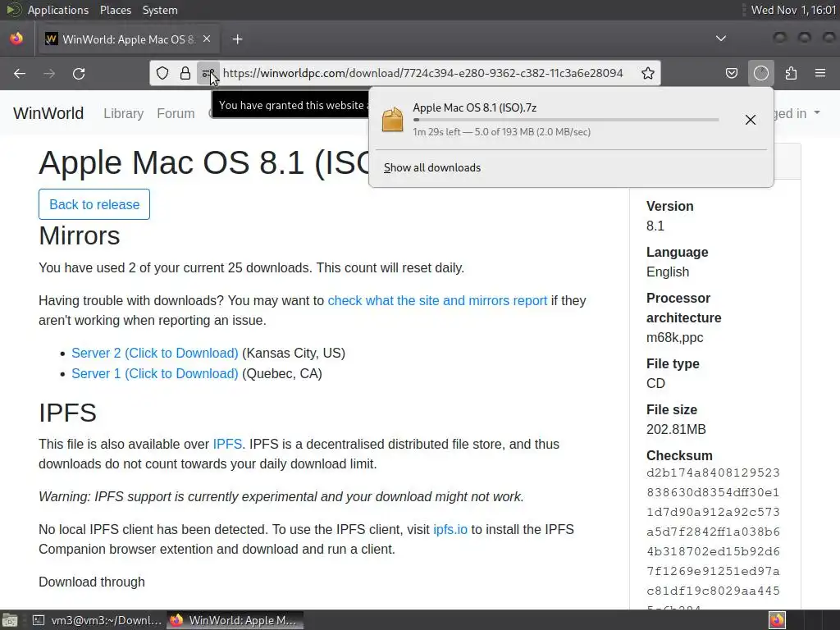Open the Library nav item
The image size is (840, 630).
pos(123,113)
